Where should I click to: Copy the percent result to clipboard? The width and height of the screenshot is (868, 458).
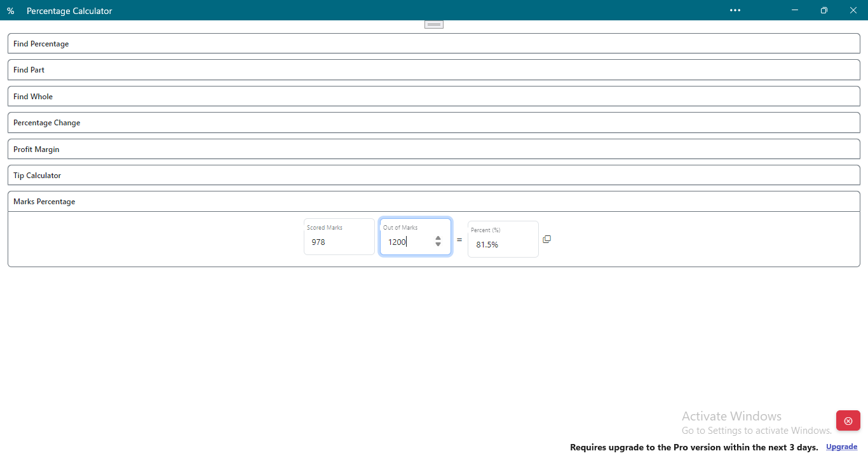click(546, 239)
